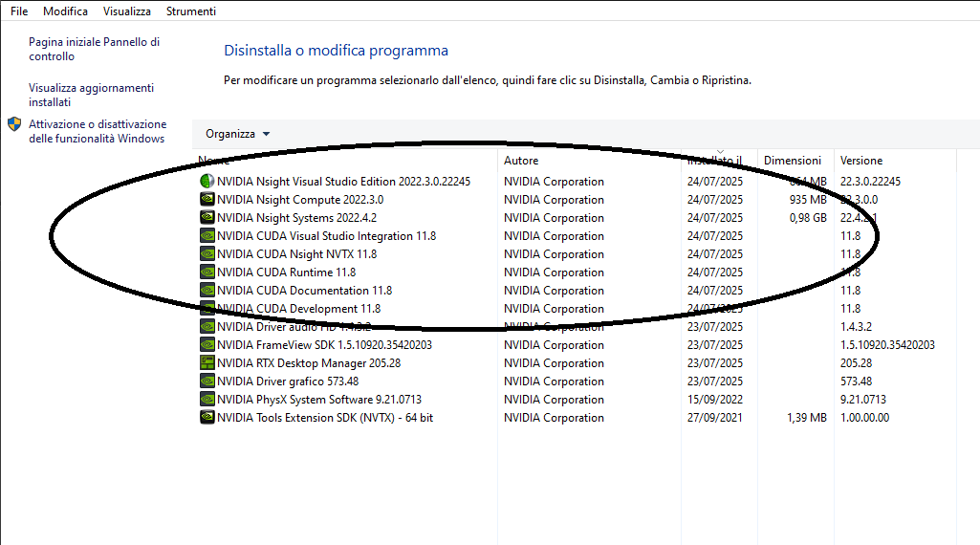
Task: Click the NVIDIA Driver audio HD icon
Action: click(x=207, y=326)
